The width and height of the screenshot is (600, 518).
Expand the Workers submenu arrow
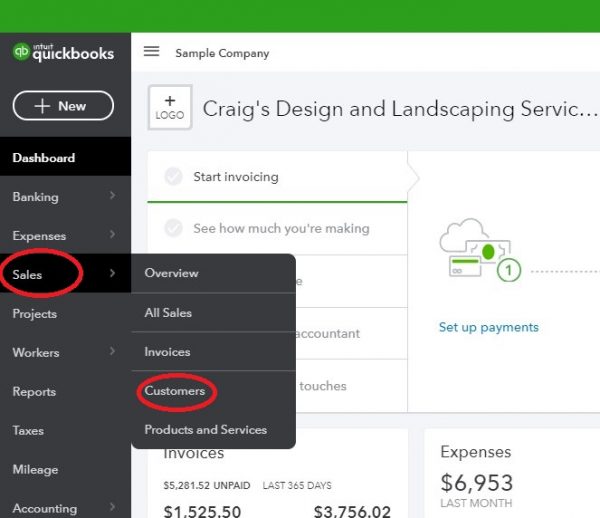[x=113, y=353]
